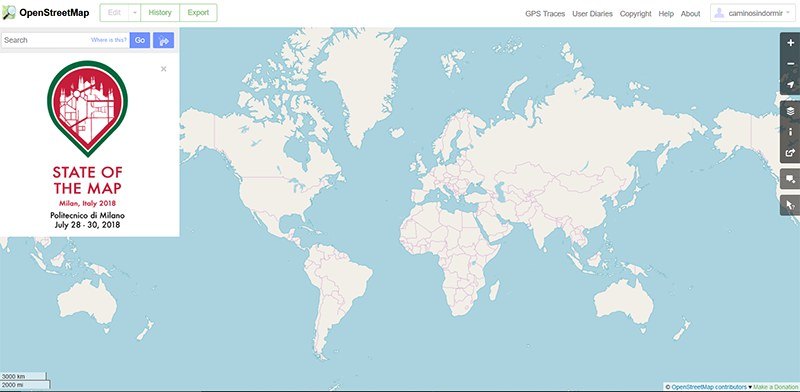800x392 pixels.
Task: Add a note with the comment icon
Action: point(790,179)
